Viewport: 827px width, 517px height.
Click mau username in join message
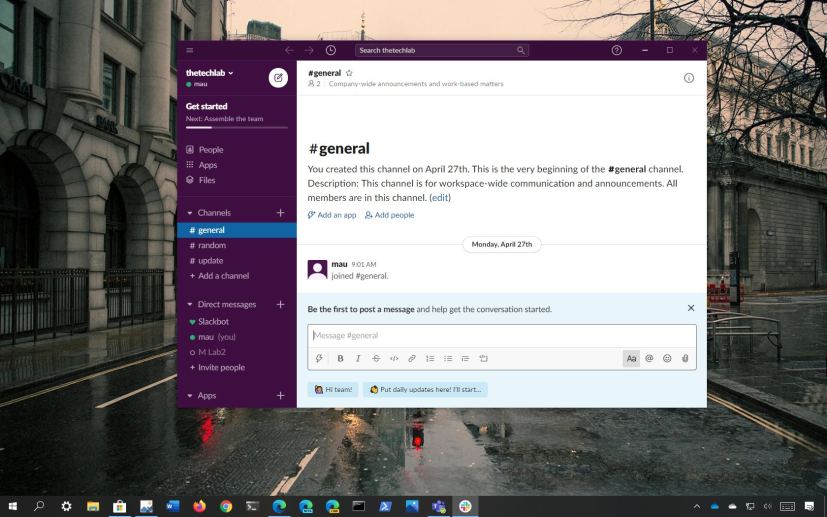tap(339, 264)
